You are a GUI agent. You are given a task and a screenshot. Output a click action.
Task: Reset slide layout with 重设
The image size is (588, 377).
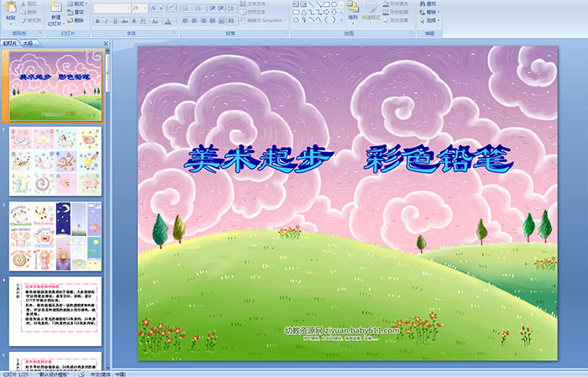(x=76, y=12)
